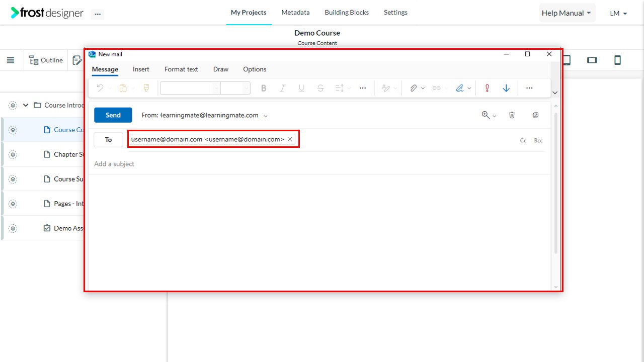This screenshot has height=362, width=644.
Task: Expand the ribbon with chevron arrow
Action: tap(555, 93)
